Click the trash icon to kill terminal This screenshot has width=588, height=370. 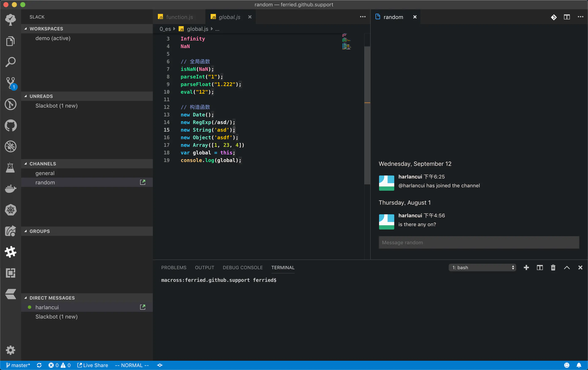[553, 267]
